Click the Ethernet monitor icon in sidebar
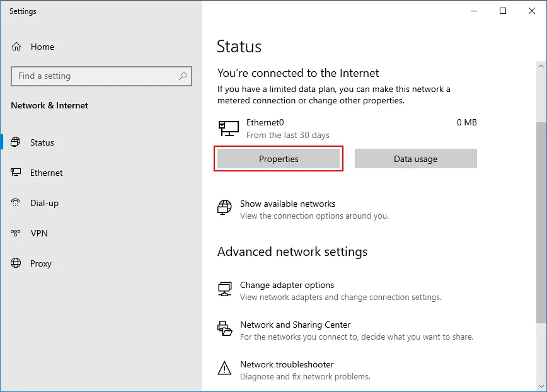Viewport: 547px width, 392px height. [x=16, y=173]
